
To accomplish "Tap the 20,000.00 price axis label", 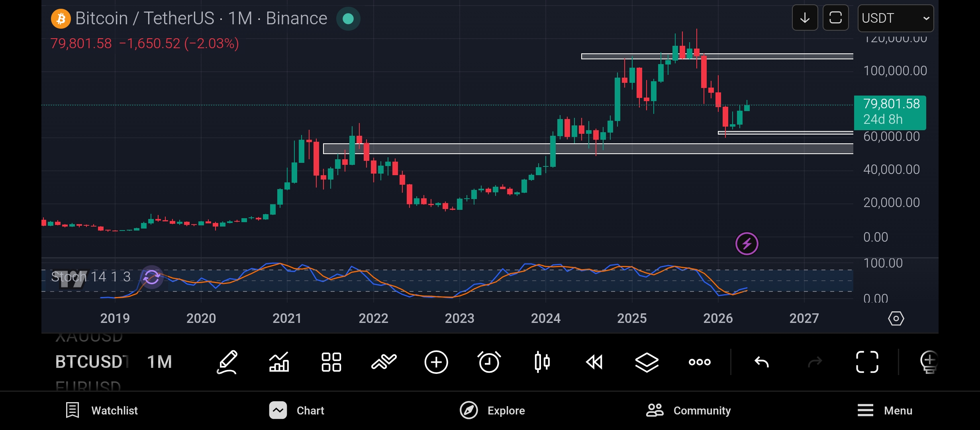I will (892, 203).
